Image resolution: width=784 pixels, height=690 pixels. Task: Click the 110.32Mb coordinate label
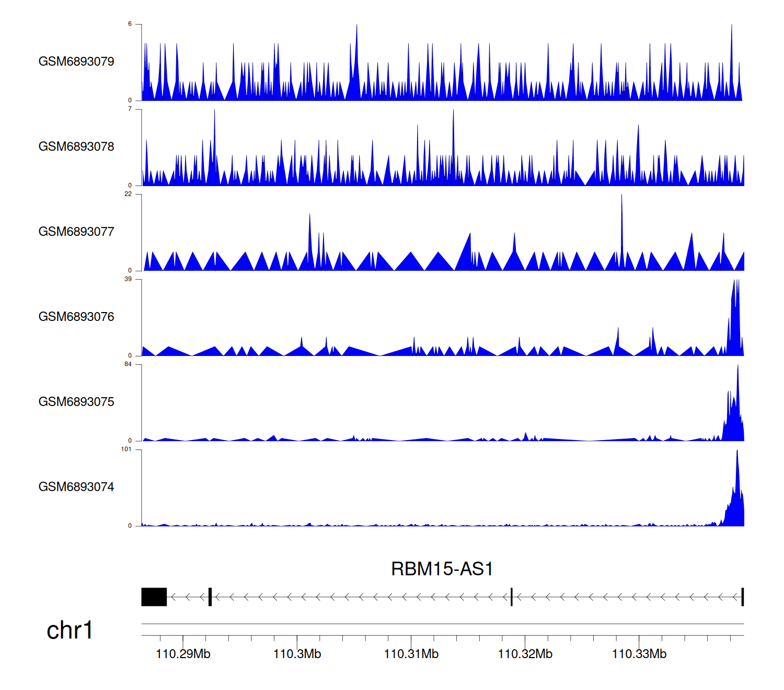click(x=525, y=654)
